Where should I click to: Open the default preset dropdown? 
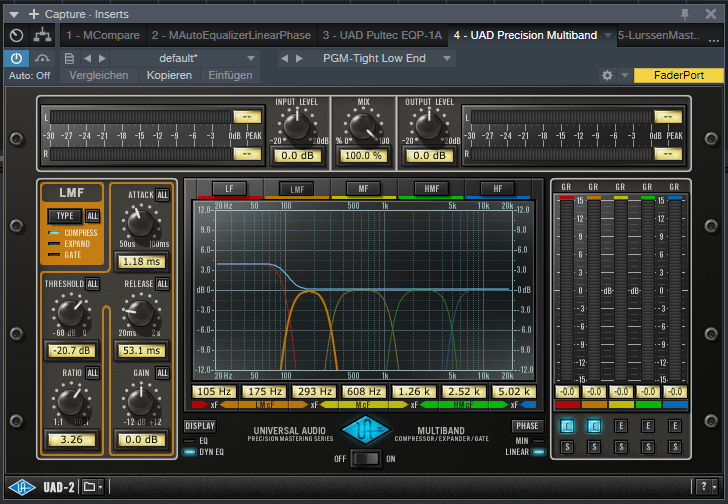pyautogui.click(x=251, y=58)
